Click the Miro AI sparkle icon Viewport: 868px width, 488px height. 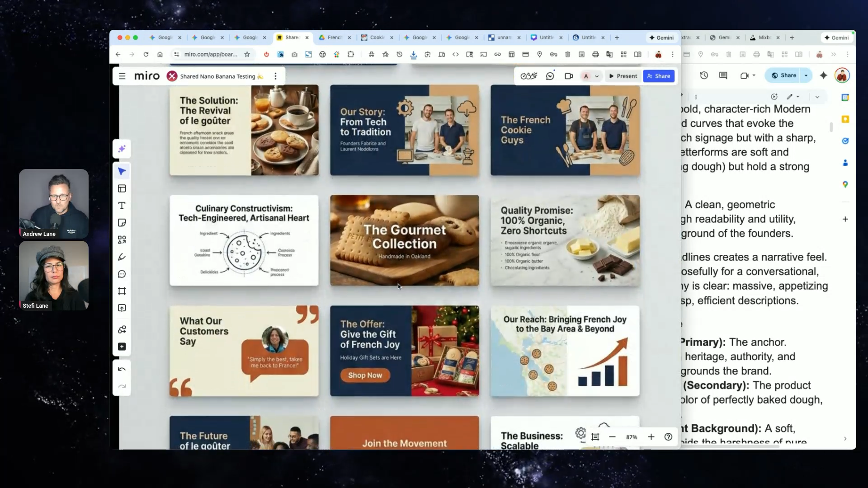click(122, 149)
